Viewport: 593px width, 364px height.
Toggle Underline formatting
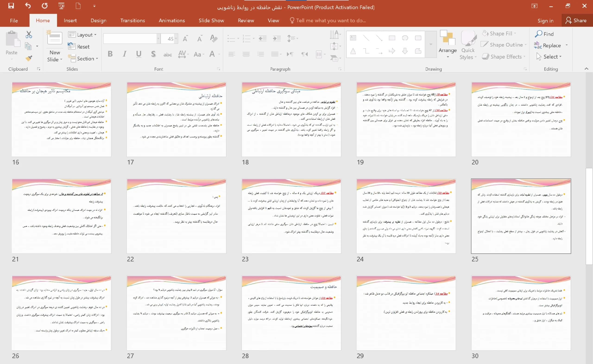click(139, 54)
